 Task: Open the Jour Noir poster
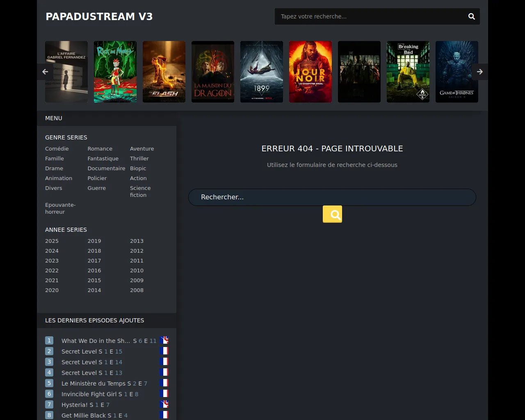310,72
